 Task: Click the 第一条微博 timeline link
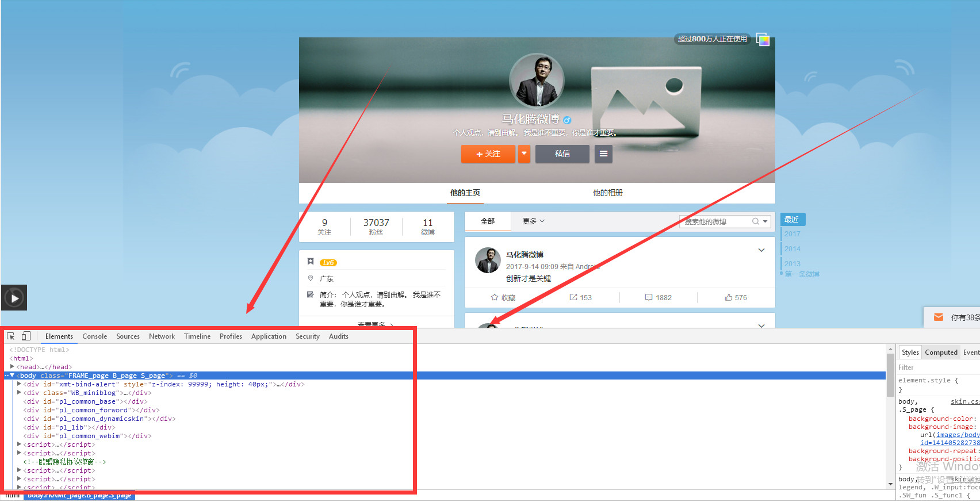pos(802,274)
